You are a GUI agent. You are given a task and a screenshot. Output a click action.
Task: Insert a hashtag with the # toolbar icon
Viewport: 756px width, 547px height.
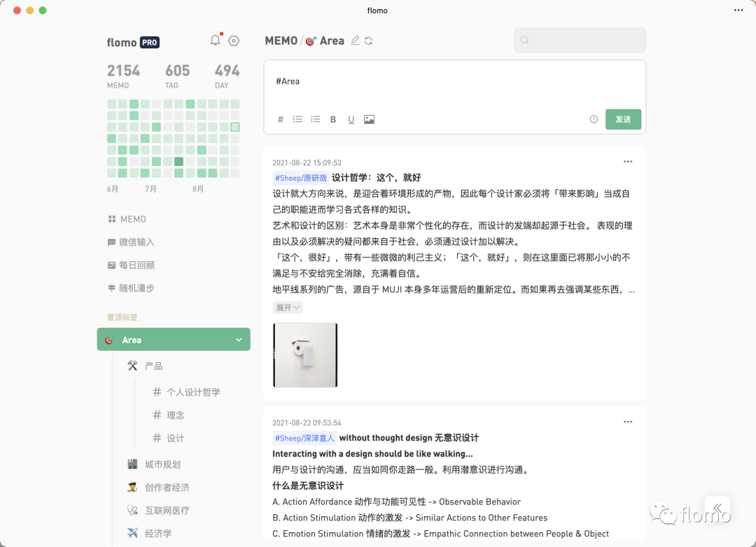(x=281, y=119)
